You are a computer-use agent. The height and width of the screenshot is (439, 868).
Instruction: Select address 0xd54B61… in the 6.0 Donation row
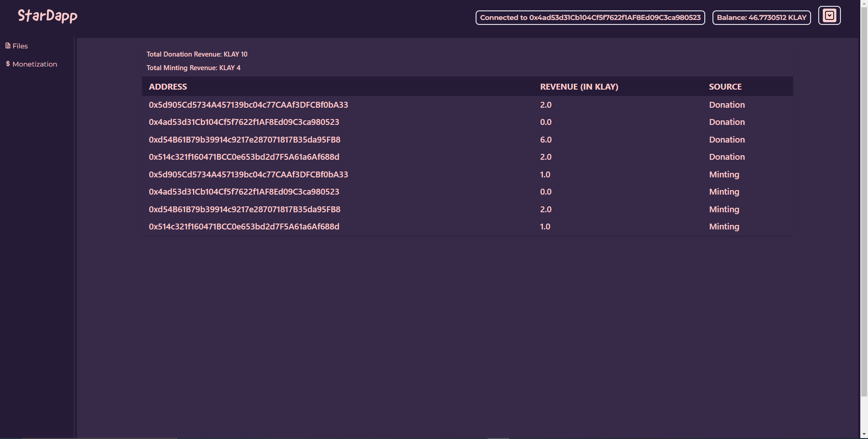click(245, 139)
